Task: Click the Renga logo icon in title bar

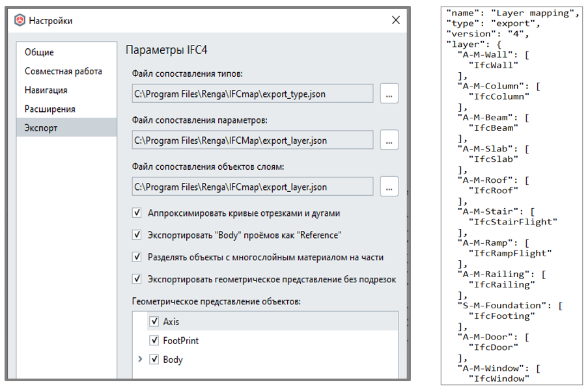Action: pos(20,20)
